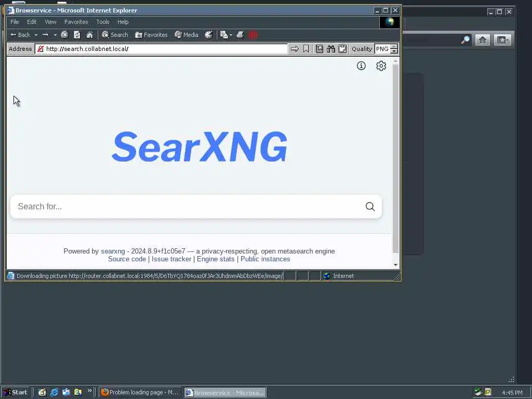Screen dimensions: 532x399
Task: Click the red round toolbar icon
Action: (x=253, y=35)
